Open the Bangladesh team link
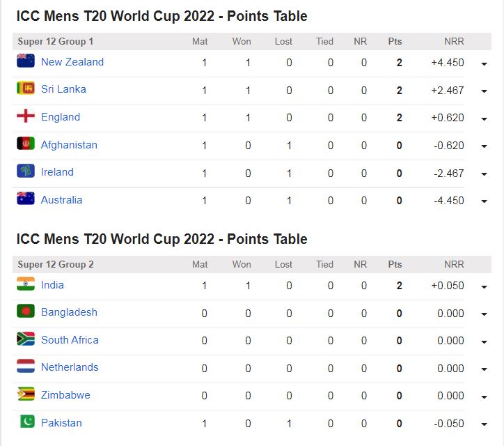This screenshot has width=504, height=446. point(69,312)
